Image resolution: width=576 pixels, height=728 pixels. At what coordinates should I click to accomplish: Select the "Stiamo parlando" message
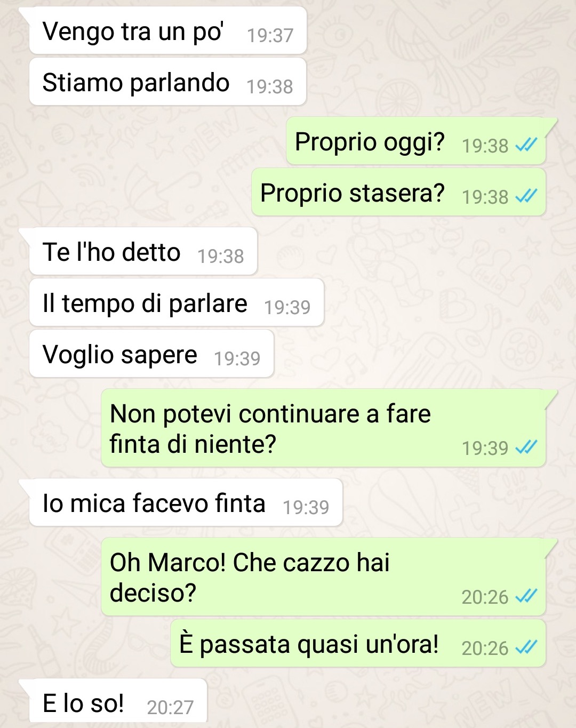coord(168,82)
